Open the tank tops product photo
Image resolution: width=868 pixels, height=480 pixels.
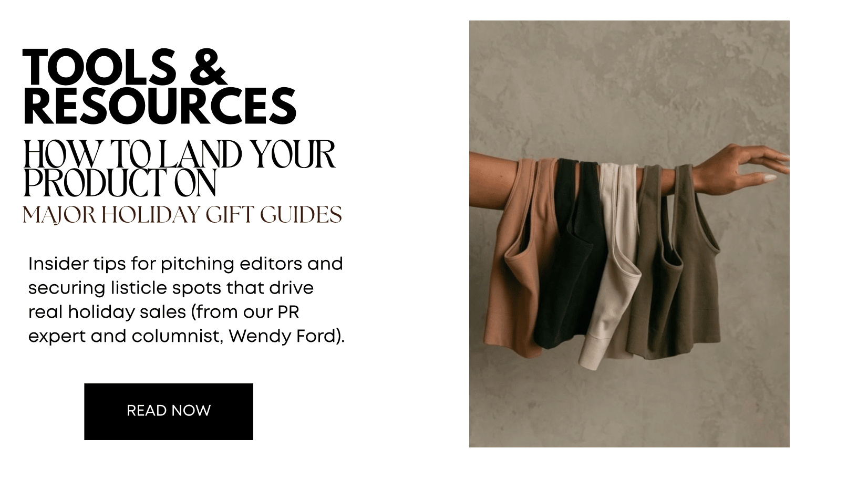point(629,234)
